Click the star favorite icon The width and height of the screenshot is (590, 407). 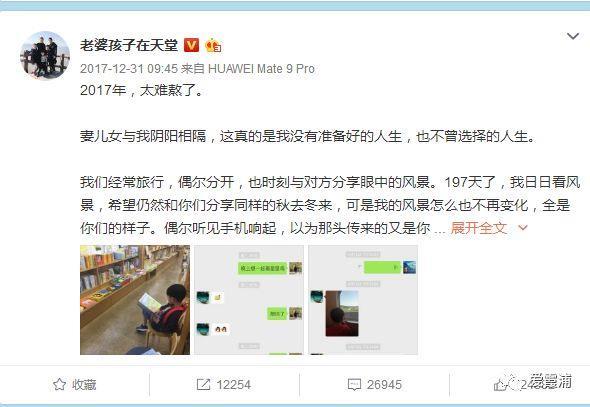pyautogui.click(x=59, y=384)
